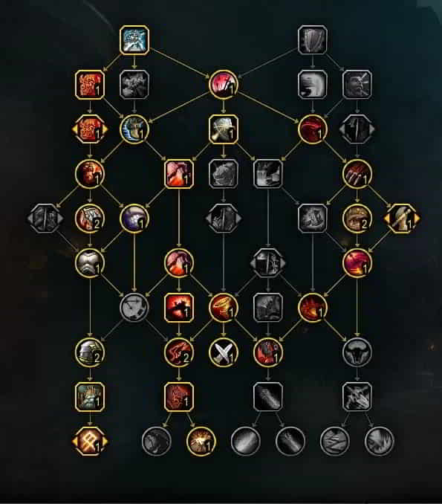Select the gray bull head talent

click(x=357, y=352)
